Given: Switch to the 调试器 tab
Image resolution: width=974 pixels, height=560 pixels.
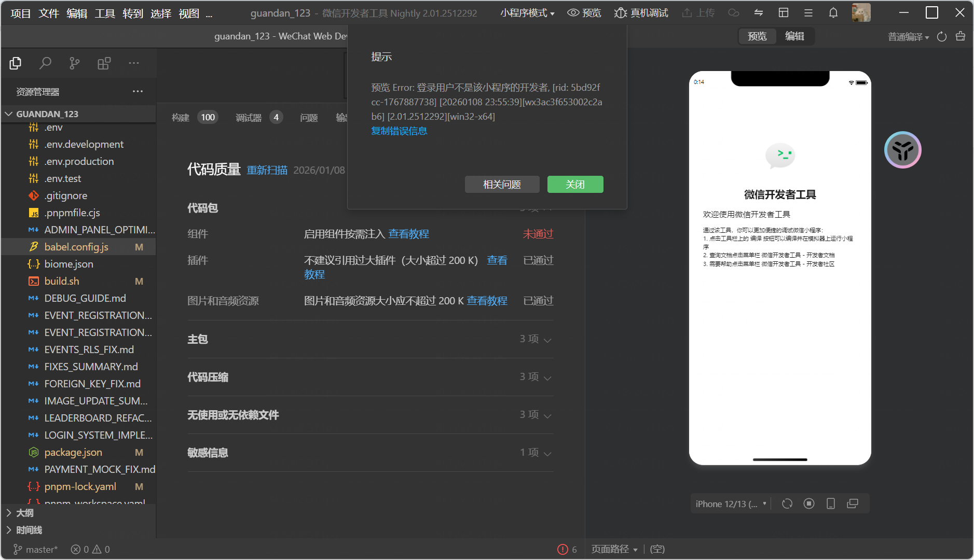Looking at the screenshot, I should tap(259, 118).
